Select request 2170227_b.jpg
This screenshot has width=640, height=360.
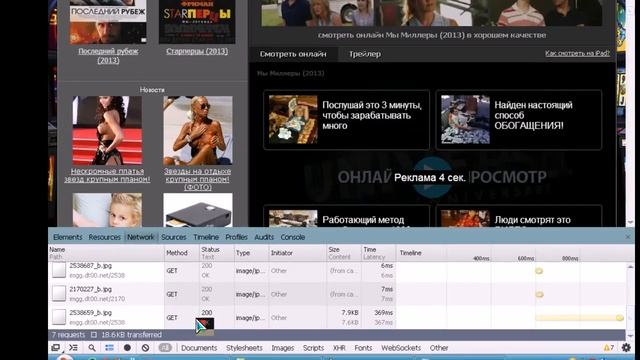click(90, 289)
